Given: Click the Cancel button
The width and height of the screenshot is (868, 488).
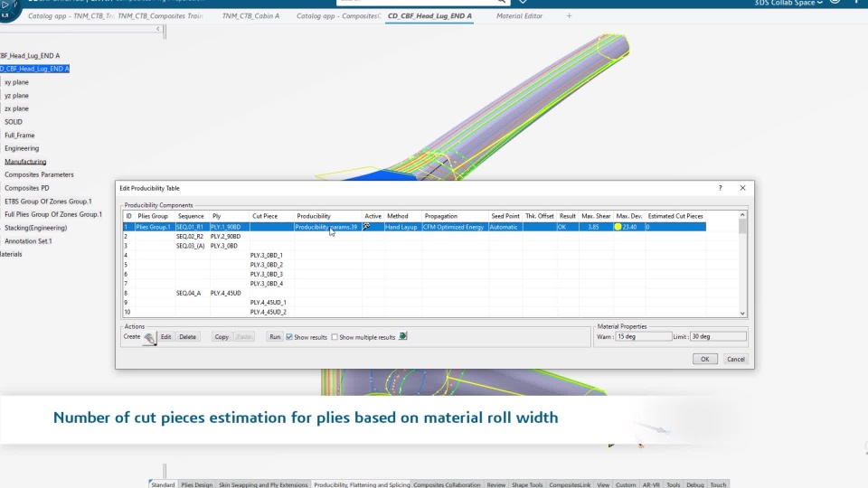Looking at the screenshot, I should point(736,359).
